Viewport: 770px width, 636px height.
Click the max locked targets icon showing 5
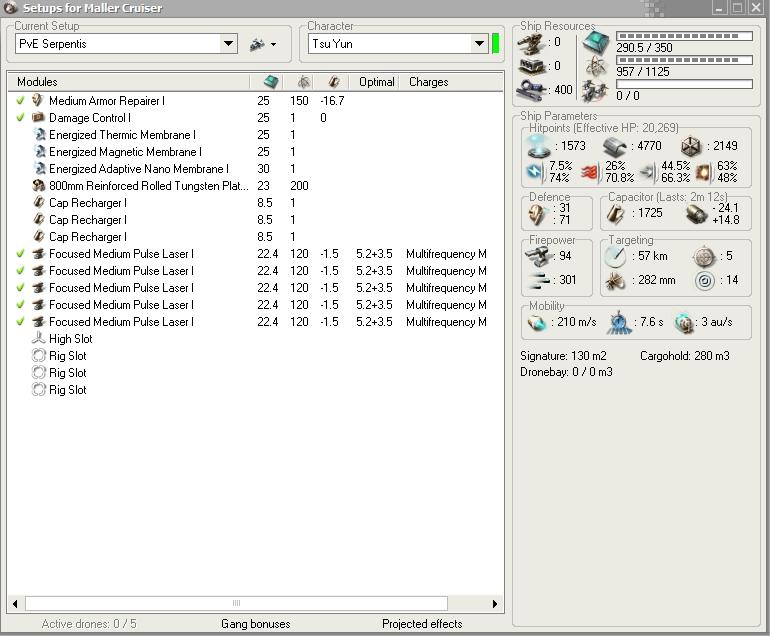704,256
